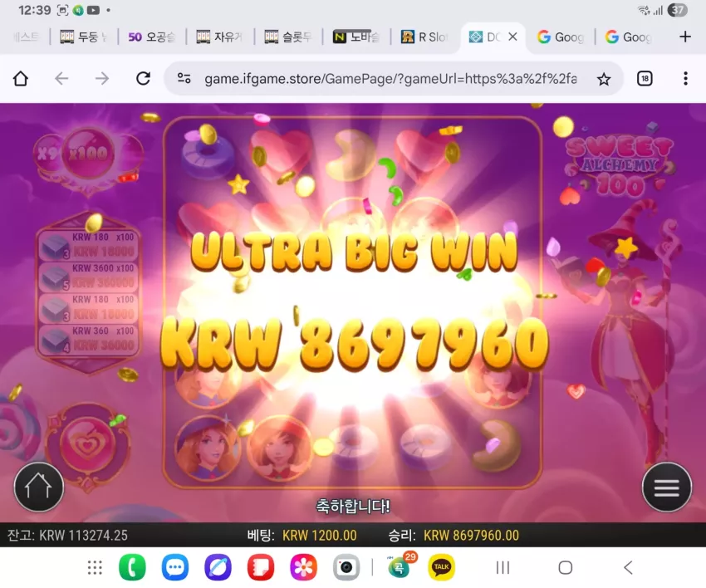Click the address bar URL
The height and width of the screenshot is (588, 706).
[x=390, y=79]
